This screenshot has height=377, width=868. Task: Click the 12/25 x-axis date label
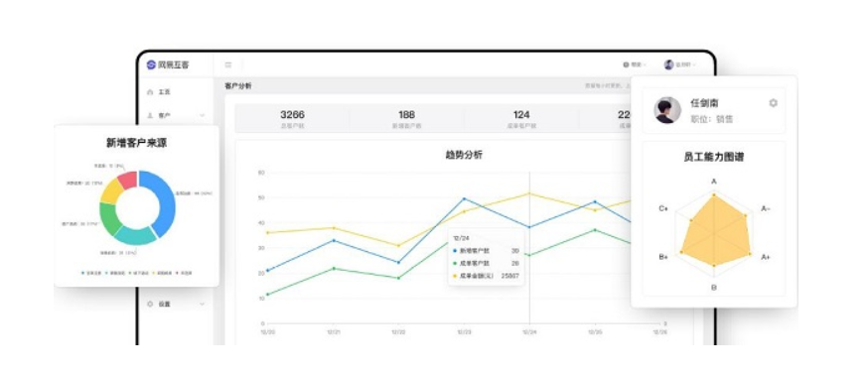(x=595, y=332)
